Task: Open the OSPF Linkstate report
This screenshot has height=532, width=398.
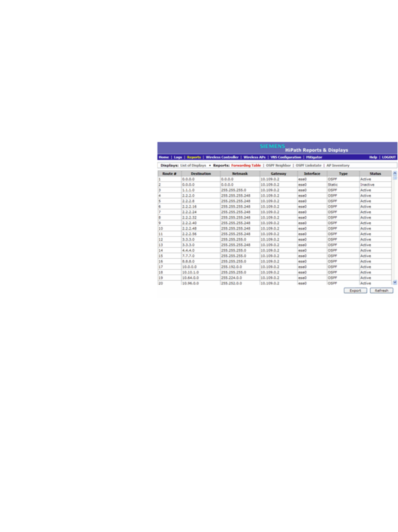Action: 309,165
